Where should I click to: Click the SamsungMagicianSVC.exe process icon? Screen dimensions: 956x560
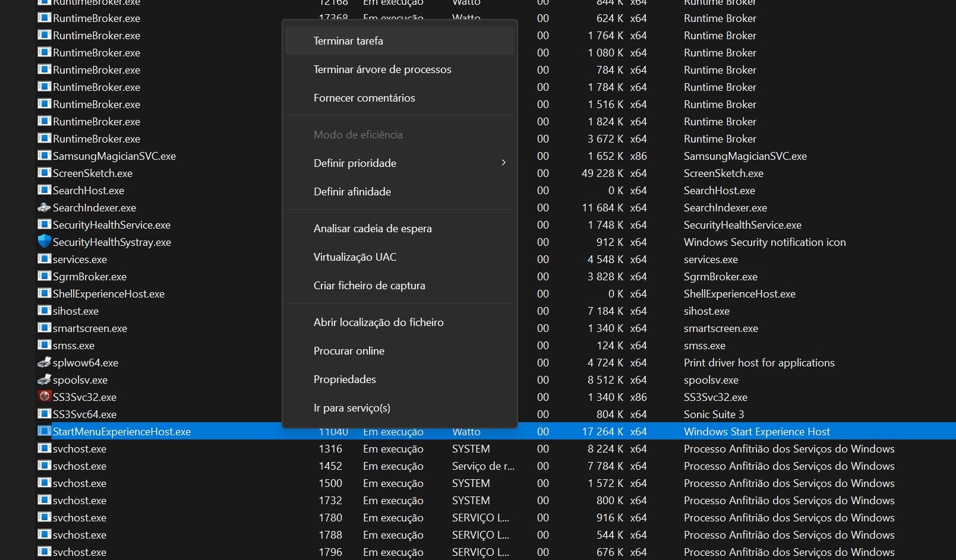pyautogui.click(x=44, y=156)
